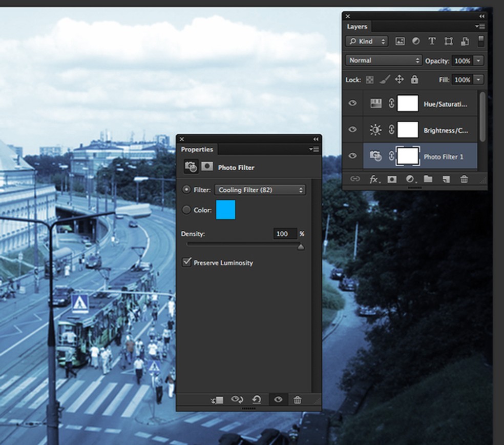Open the Cooling Filter (82) dropdown
Screen dimensions: 504x445
coord(260,190)
